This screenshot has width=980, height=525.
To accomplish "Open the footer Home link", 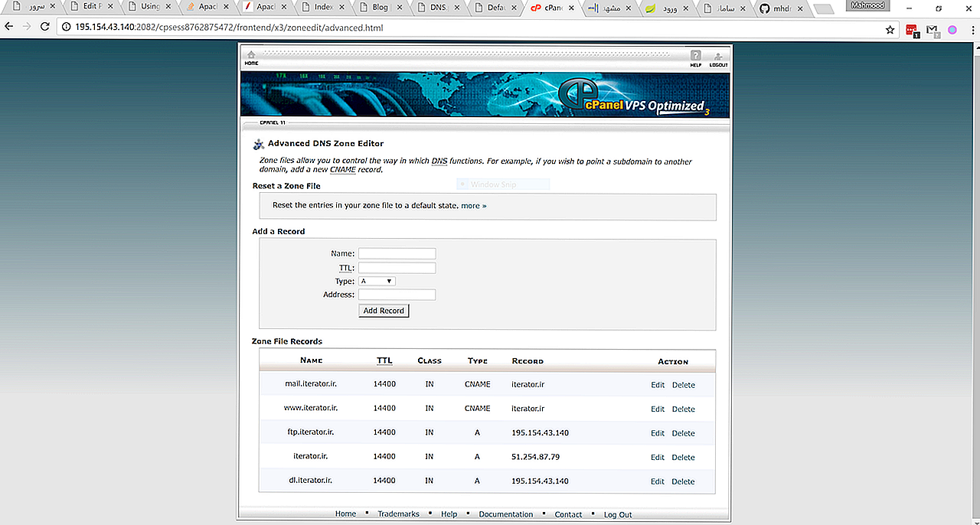I will pos(345,514).
